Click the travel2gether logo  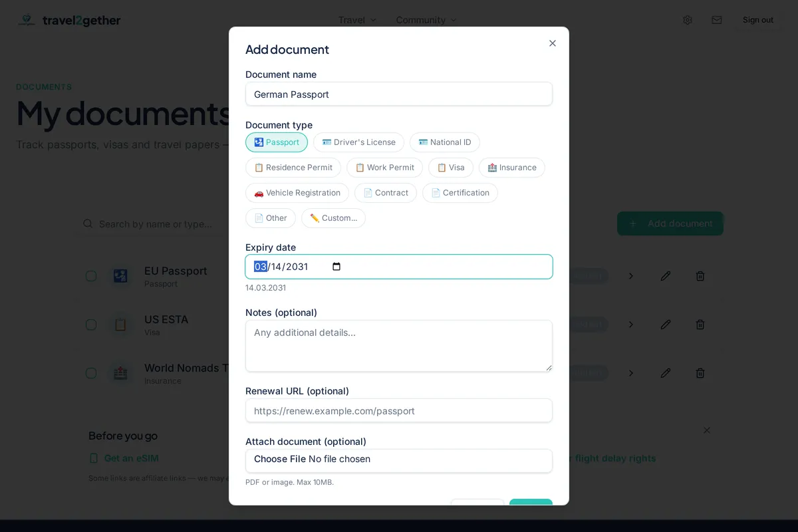coord(69,20)
